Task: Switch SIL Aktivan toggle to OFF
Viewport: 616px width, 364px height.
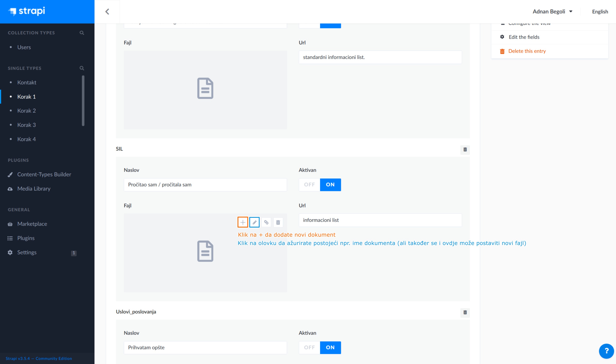Action: coord(309,184)
